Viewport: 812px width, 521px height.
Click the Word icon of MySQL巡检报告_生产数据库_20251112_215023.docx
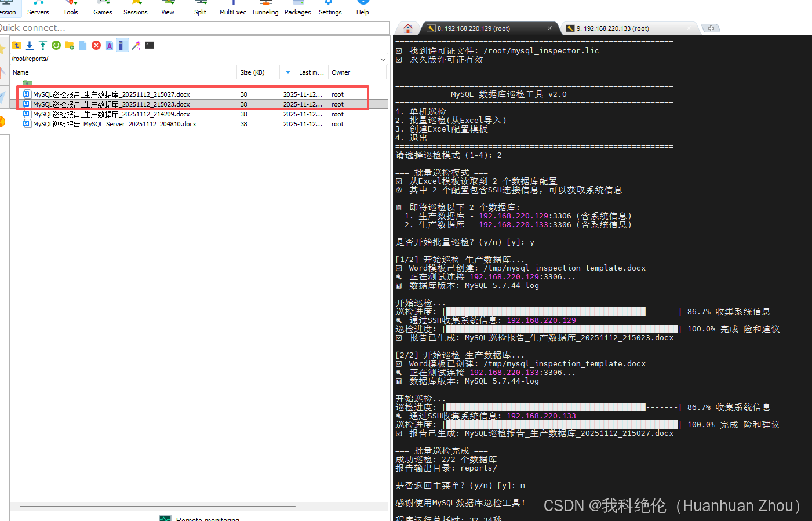[26, 104]
